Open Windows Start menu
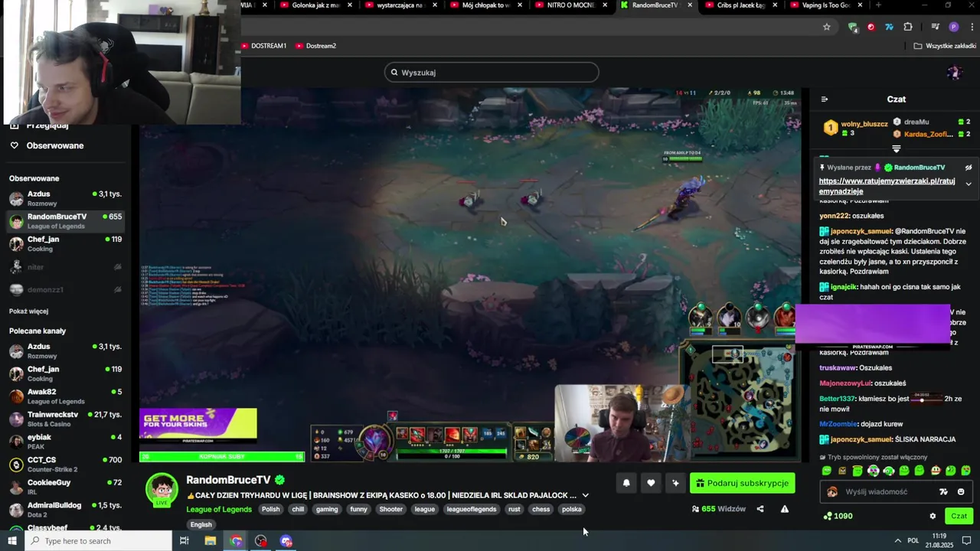The width and height of the screenshot is (980, 551). (12, 541)
